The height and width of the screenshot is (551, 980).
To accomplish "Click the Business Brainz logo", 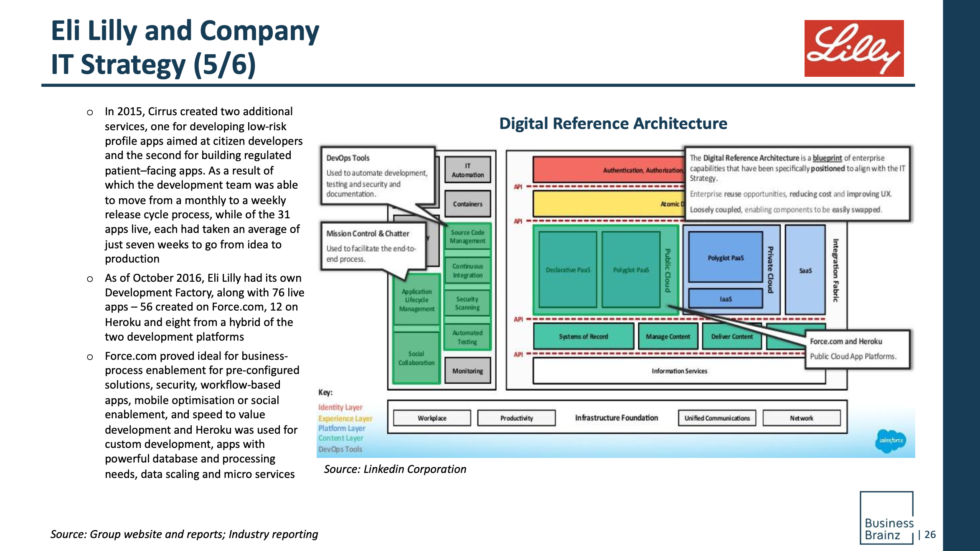I will tap(886, 518).
